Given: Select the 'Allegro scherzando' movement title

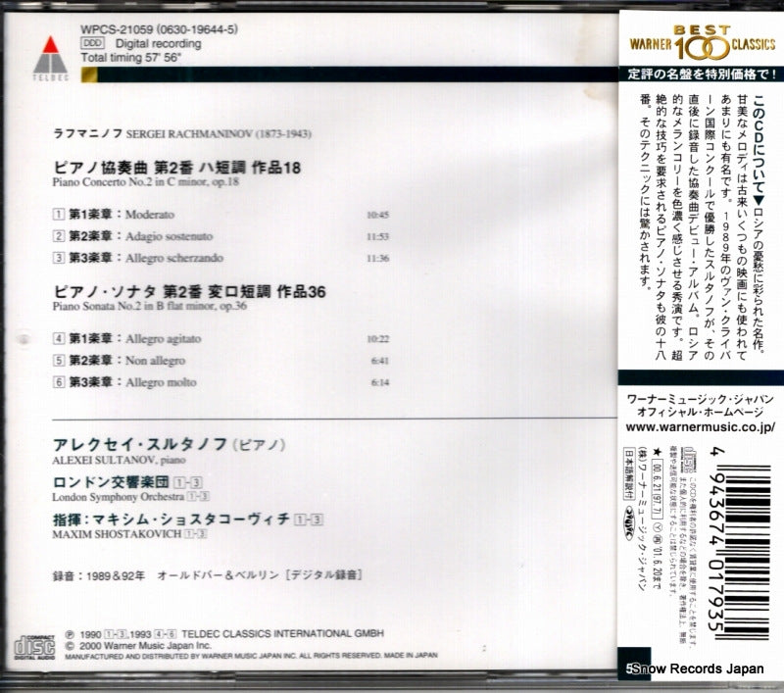Looking at the screenshot, I should coord(174,258).
